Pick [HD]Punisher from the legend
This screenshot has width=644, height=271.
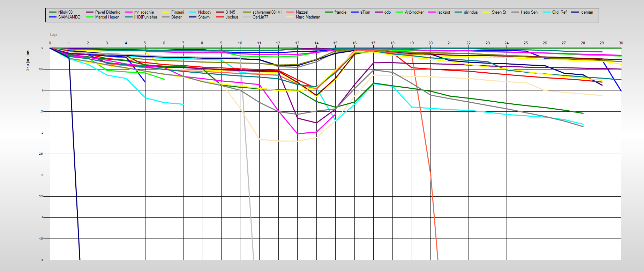(x=145, y=17)
